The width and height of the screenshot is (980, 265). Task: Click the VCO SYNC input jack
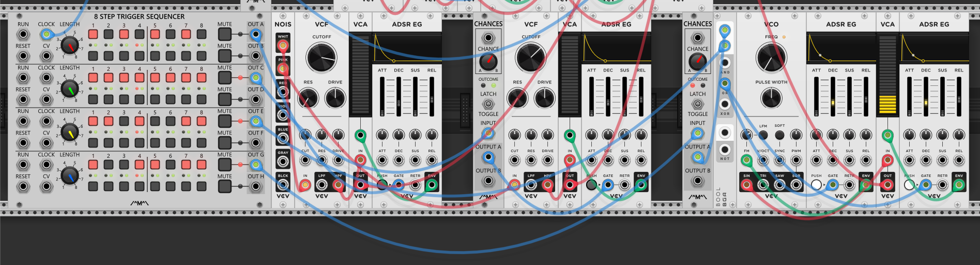tap(779, 160)
